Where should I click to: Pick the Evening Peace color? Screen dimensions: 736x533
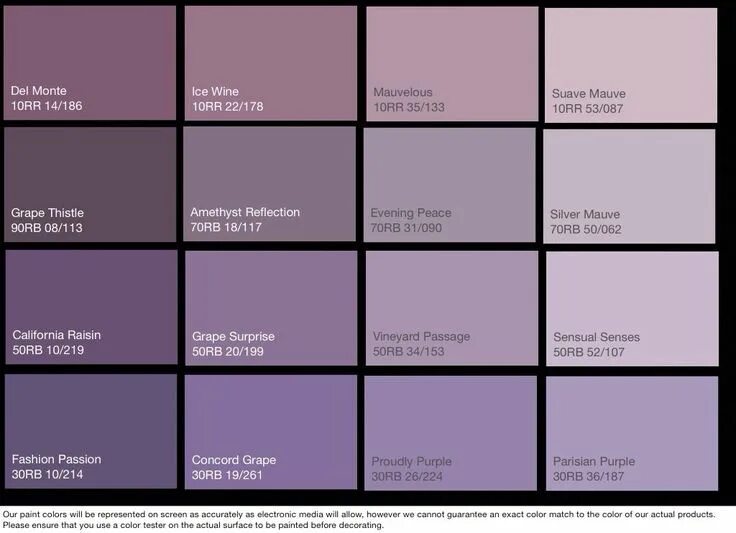[449, 185]
